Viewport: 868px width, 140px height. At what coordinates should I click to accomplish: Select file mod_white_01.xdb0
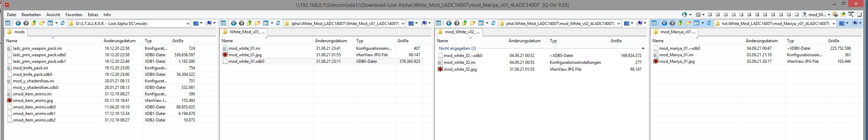(x=246, y=61)
